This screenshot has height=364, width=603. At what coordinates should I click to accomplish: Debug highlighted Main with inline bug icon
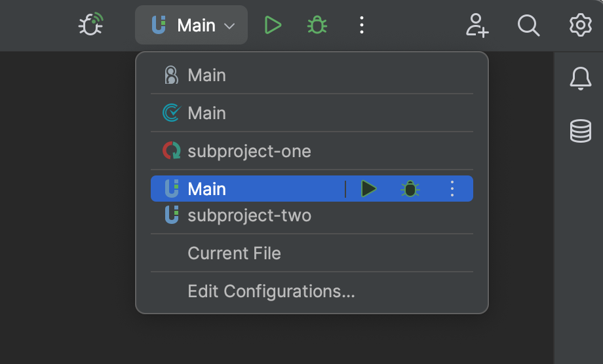(x=410, y=189)
